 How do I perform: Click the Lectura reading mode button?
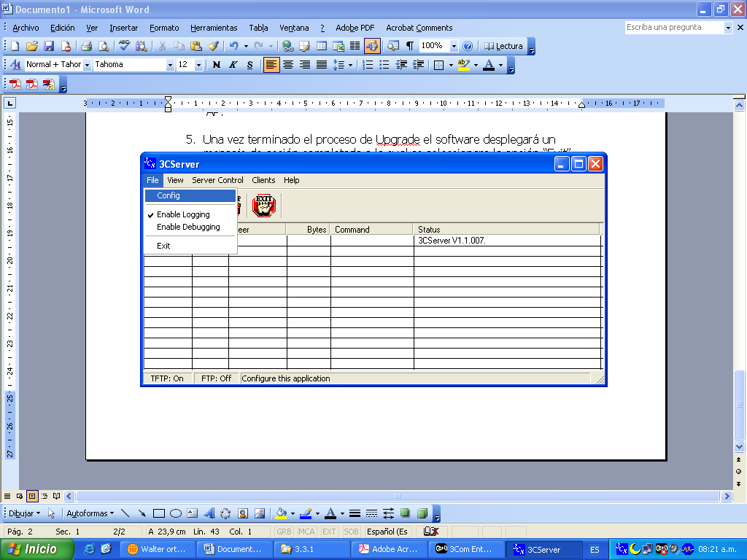[503, 46]
